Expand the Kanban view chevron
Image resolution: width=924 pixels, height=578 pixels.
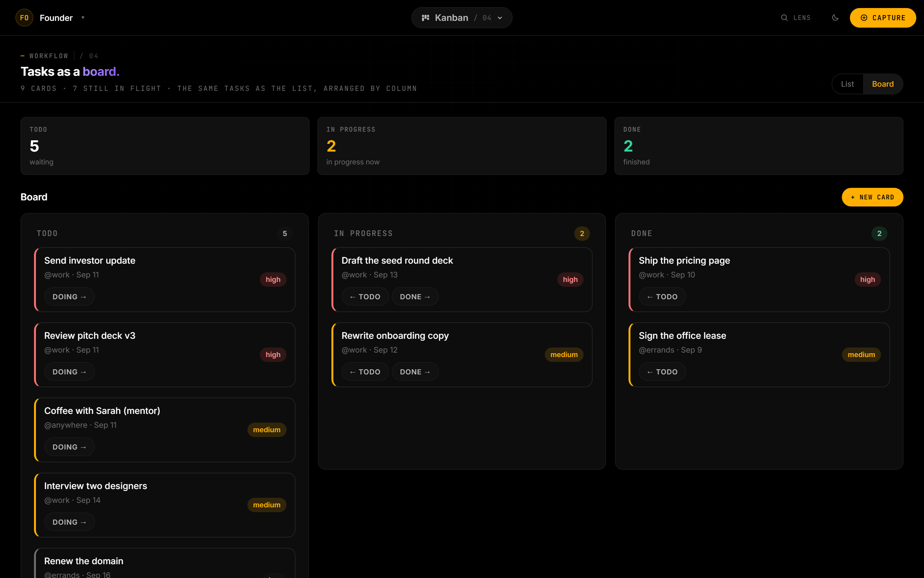500,18
